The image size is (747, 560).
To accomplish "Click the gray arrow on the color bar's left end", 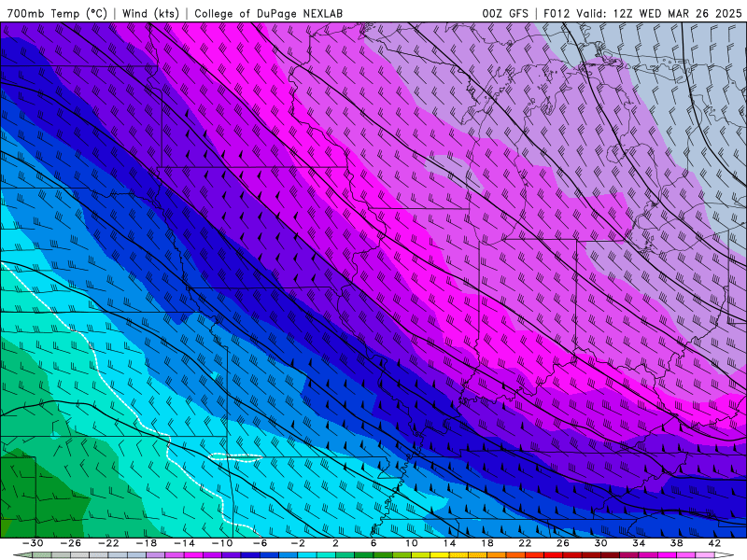I will point(22,555).
